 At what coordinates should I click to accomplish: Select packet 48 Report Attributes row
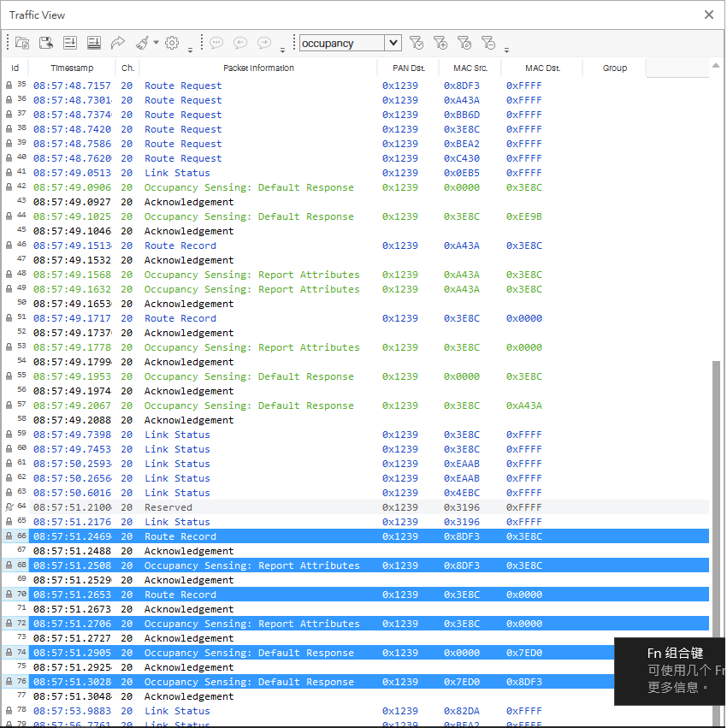(355, 275)
